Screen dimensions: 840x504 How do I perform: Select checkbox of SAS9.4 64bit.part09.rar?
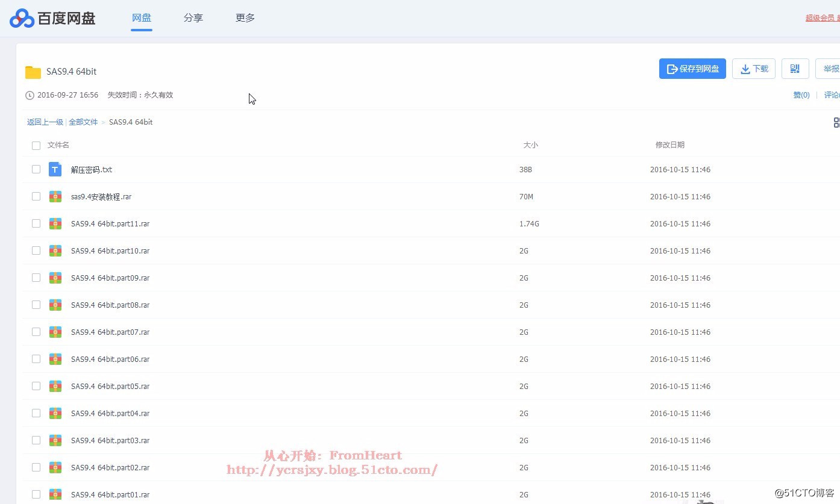point(36,278)
